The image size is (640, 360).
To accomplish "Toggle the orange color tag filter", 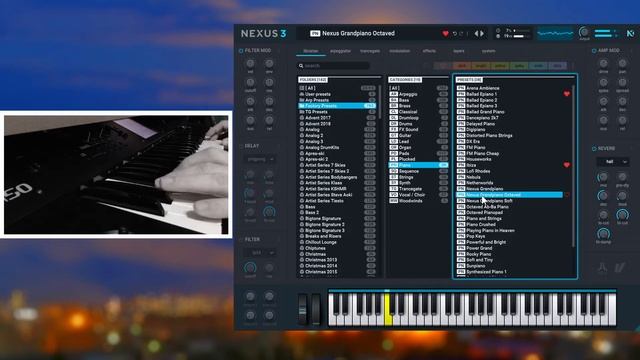I will click(481, 66).
